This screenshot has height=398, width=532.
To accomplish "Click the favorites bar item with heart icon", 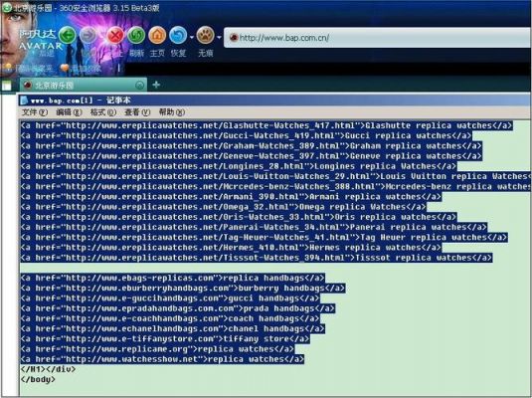I will [81, 69].
